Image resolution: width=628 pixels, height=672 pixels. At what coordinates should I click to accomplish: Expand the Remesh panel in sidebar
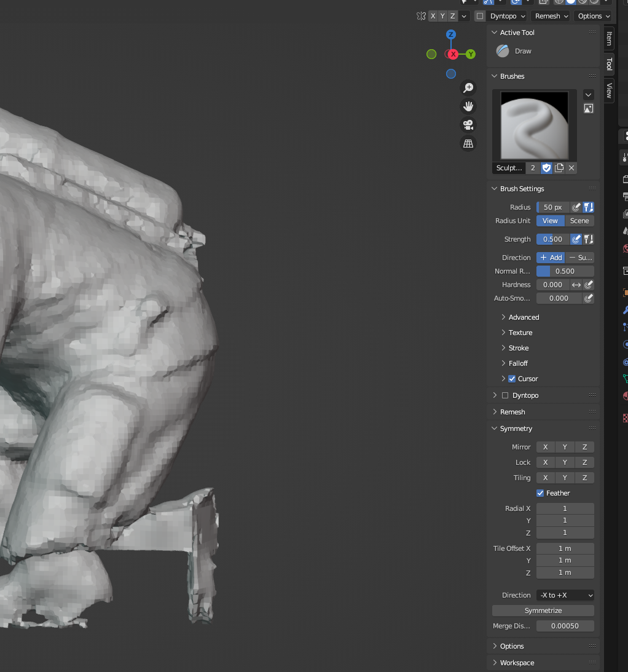(x=512, y=412)
